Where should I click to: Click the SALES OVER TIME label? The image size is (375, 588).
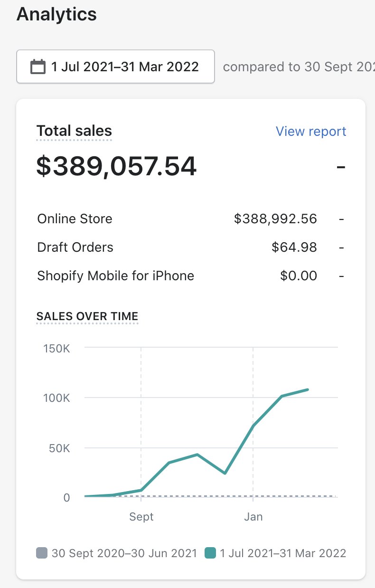87,316
